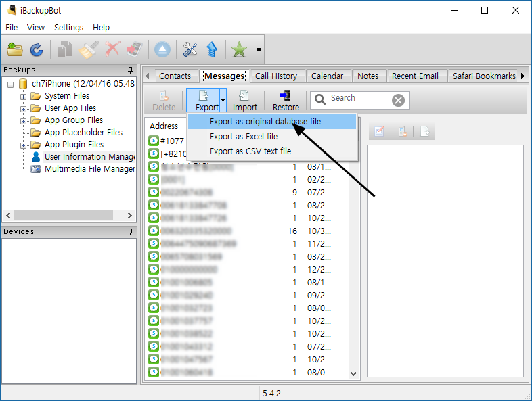Open the Export dropdown arrow
The height and width of the screenshot is (401, 532).
pyautogui.click(x=223, y=100)
